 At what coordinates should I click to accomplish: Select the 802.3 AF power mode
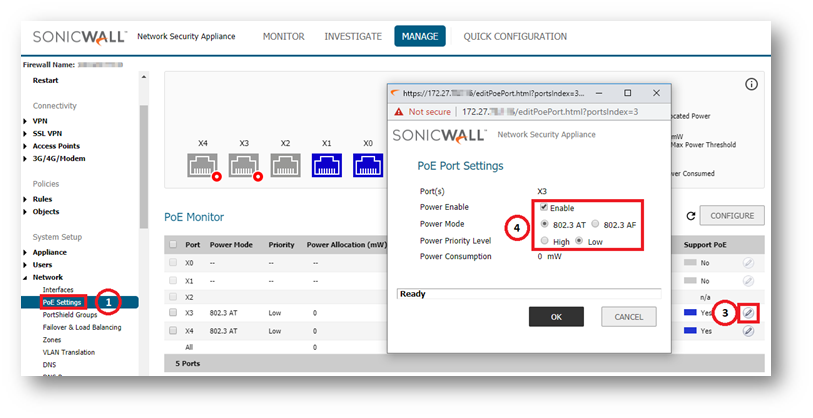coord(597,224)
